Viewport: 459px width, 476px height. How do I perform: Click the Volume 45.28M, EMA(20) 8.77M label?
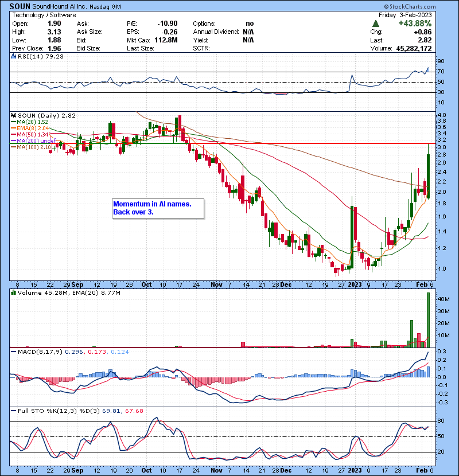(69, 293)
